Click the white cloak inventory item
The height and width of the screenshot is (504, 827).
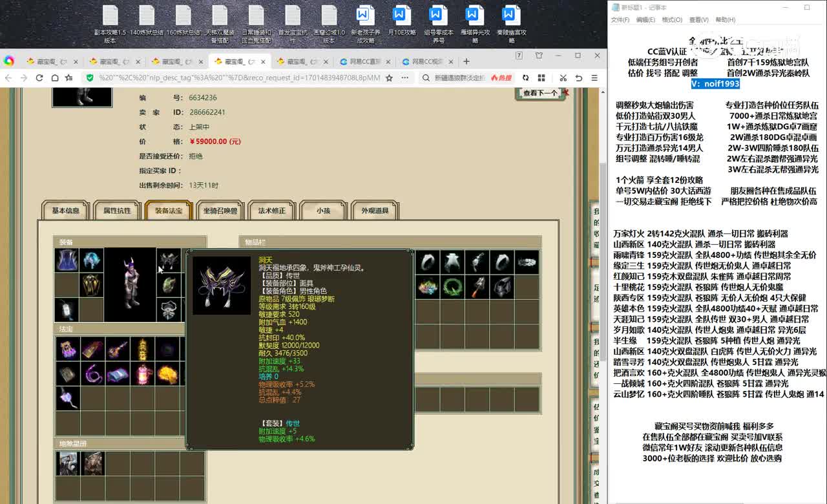point(453,261)
